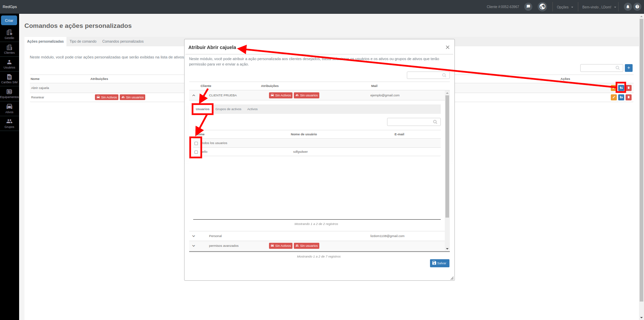Open the Comandos personalizados tab

123,42
